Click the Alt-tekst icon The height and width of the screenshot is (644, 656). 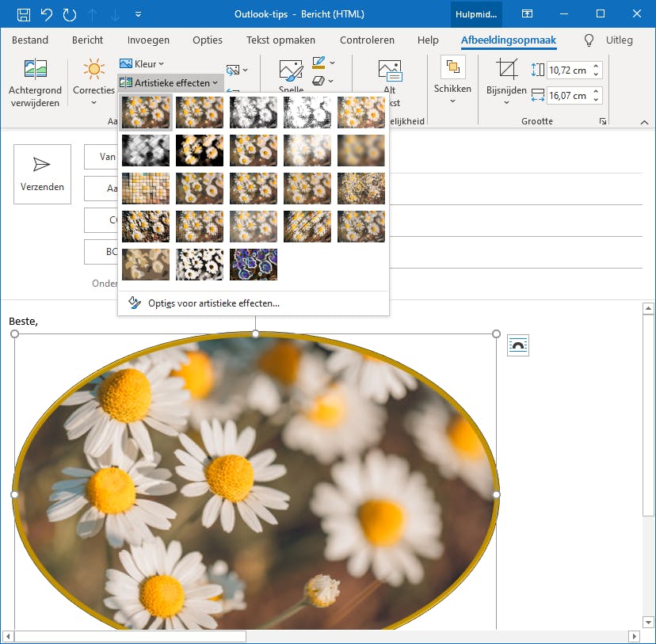point(389,70)
